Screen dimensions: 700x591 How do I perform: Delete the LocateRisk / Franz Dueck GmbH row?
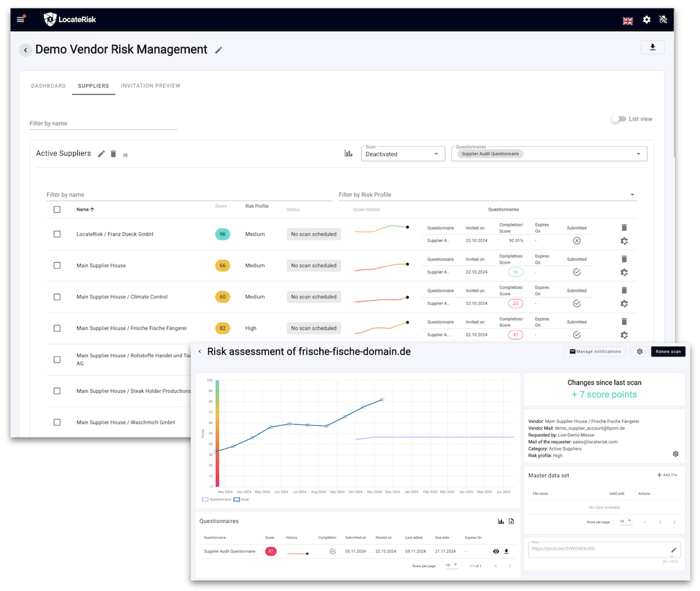pyautogui.click(x=624, y=228)
